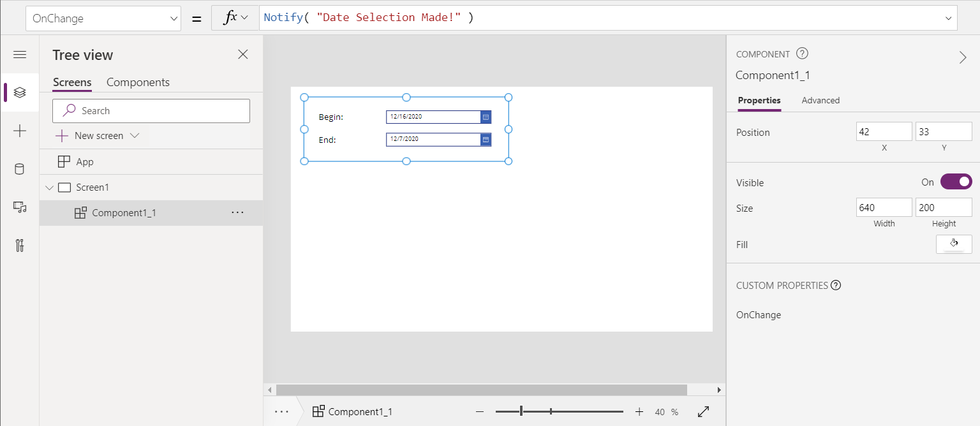Close the Tree view panel
This screenshot has height=426, width=980.
pos(242,55)
